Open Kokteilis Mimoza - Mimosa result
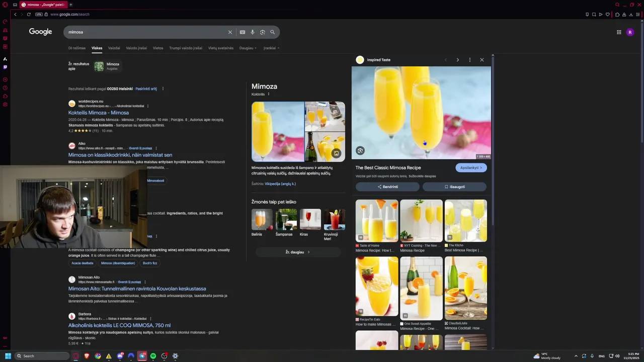This screenshot has width=644, height=362. (x=99, y=113)
